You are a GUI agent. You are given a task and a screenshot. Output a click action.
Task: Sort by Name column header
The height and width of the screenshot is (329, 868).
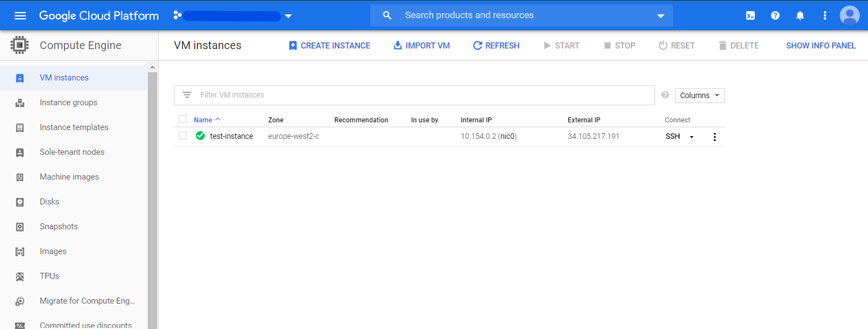(207, 120)
